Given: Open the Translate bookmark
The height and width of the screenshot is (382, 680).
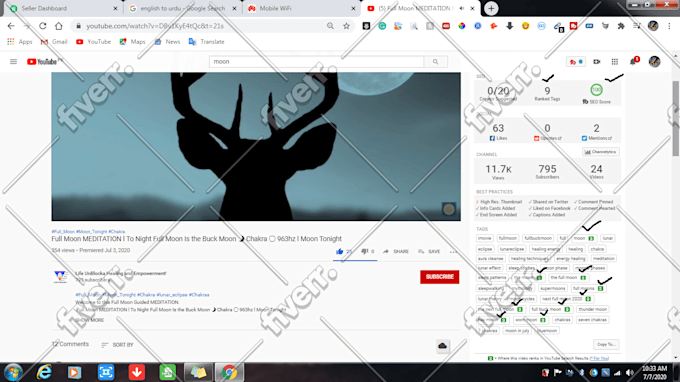Looking at the screenshot, I should (206, 42).
